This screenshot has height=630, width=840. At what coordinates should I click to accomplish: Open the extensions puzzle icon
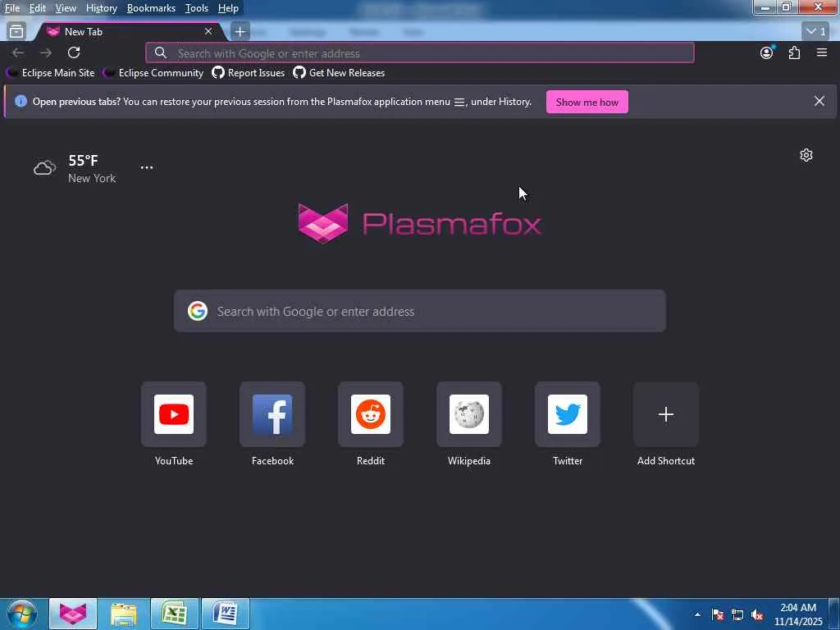[794, 52]
